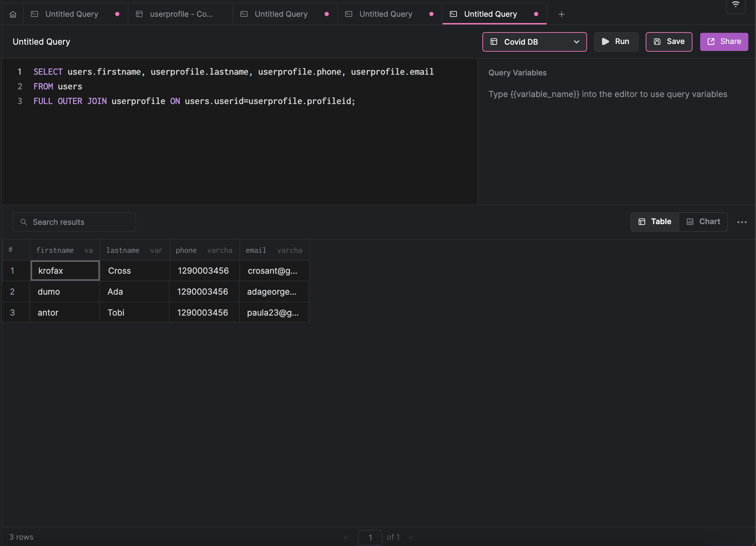The height and width of the screenshot is (546, 756).
Task: Go to next results page arrow
Action: point(410,537)
